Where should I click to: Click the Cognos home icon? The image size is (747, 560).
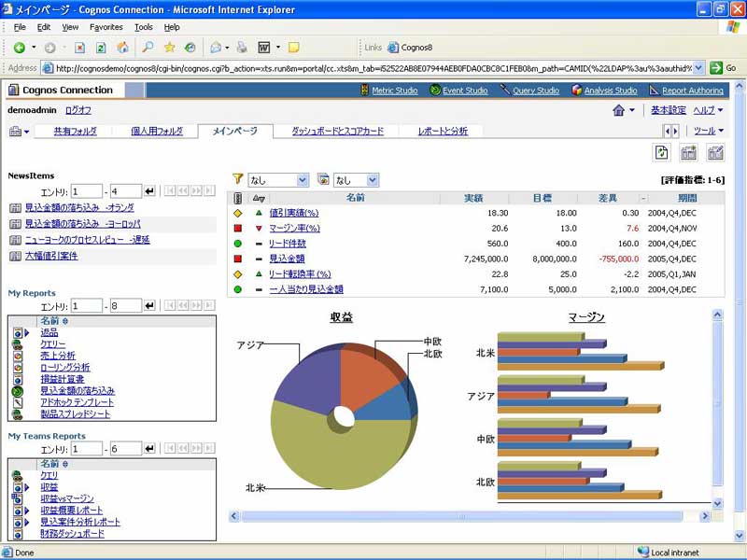coord(618,110)
